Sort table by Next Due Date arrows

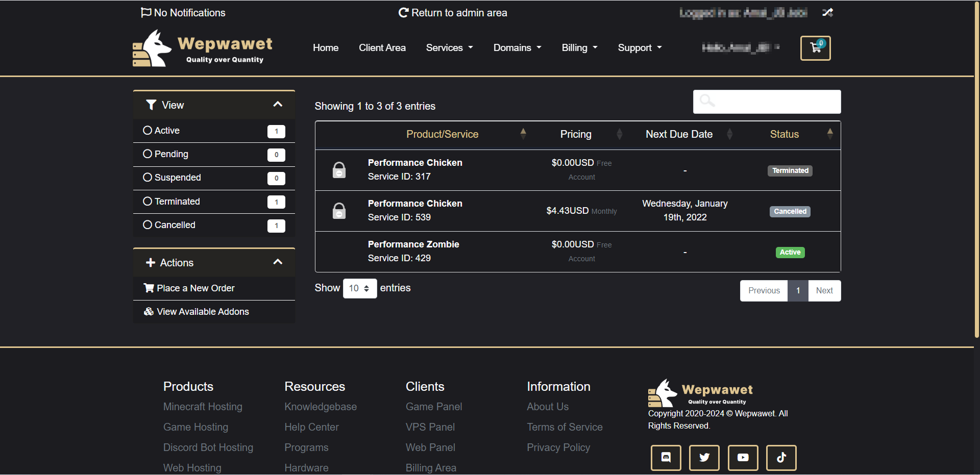point(729,134)
